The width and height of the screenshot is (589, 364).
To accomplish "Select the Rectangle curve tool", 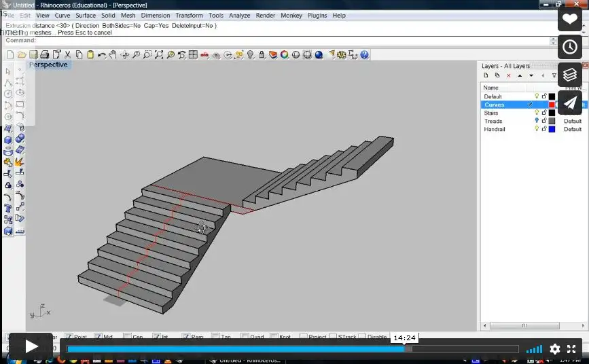I will click(x=20, y=104).
